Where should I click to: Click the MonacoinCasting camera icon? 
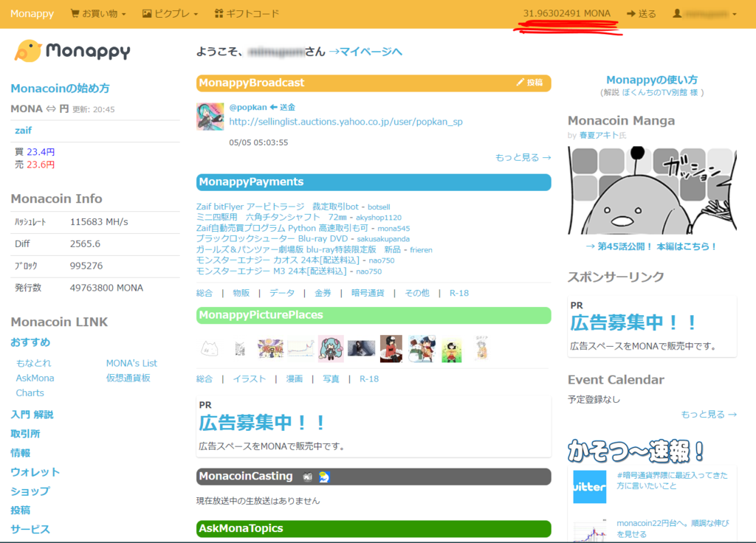pyautogui.click(x=308, y=477)
